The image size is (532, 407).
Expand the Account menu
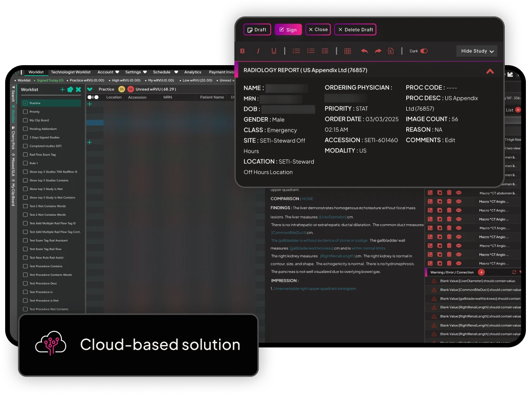(108, 72)
